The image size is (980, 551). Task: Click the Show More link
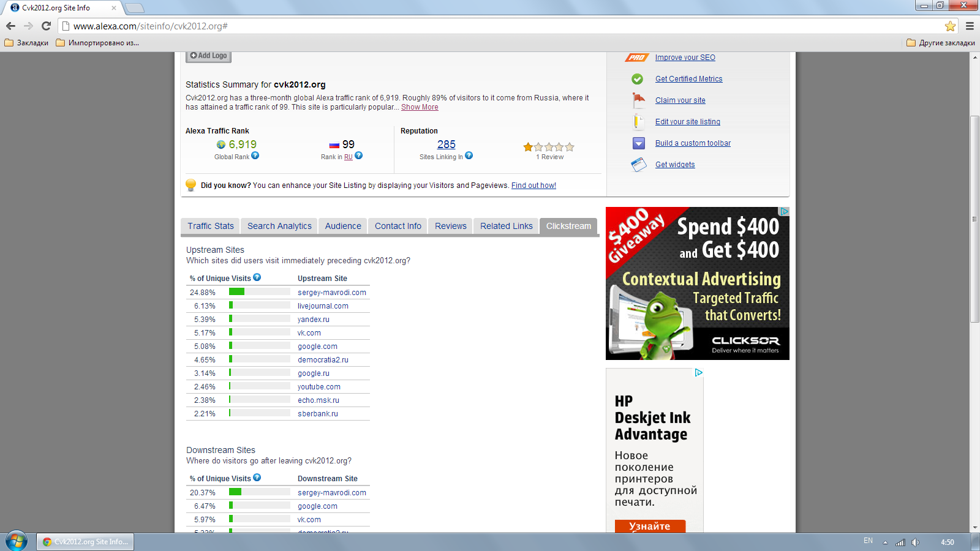coord(420,107)
